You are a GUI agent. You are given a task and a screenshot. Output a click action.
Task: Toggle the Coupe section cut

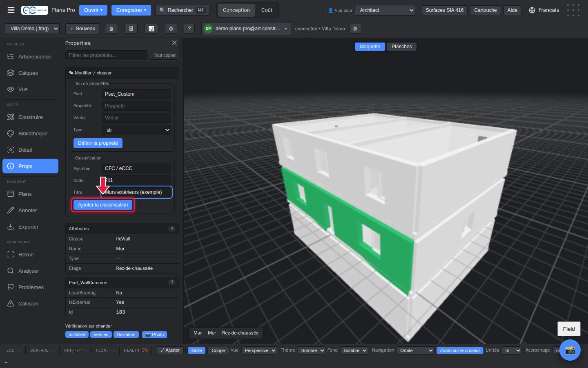click(x=218, y=350)
